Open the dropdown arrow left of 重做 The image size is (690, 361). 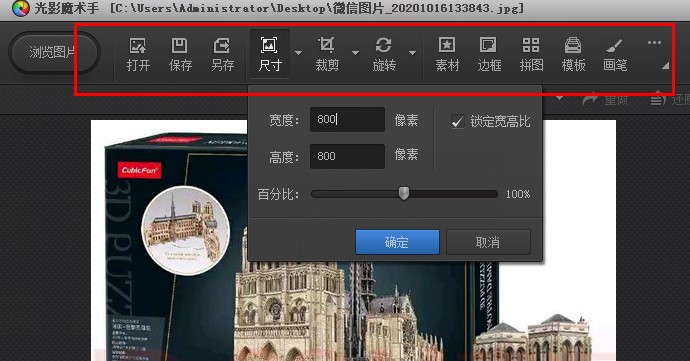(x=559, y=98)
